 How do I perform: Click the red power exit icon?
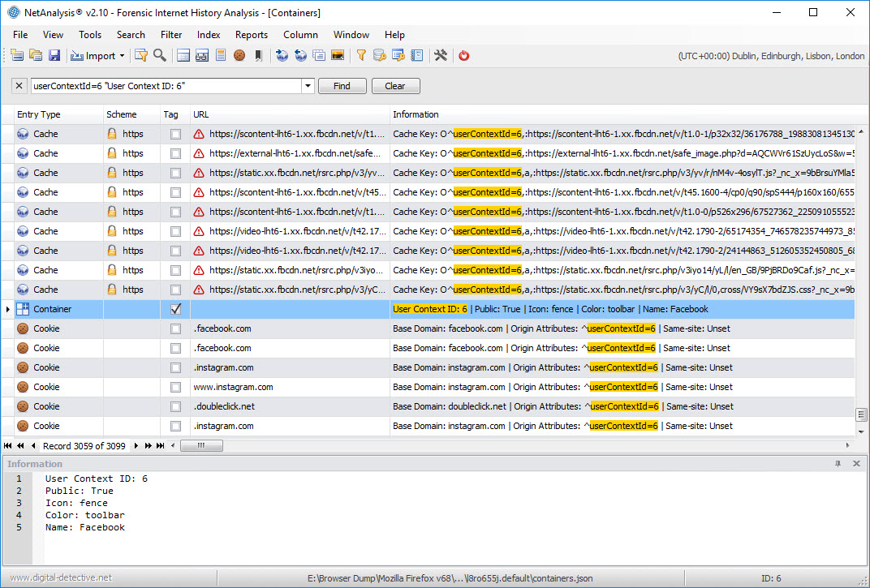pos(464,55)
